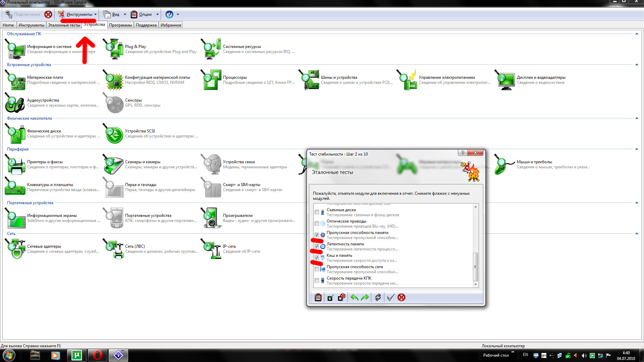This screenshot has width=644, height=362.
Task: Click the dialog options icon at bottom-left
Action: [x=318, y=297]
